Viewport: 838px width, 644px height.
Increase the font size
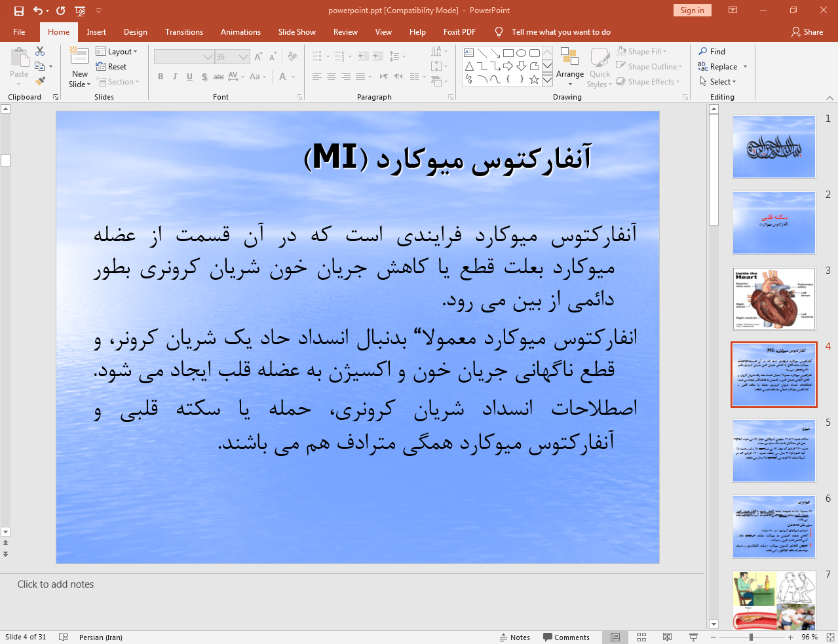pos(258,57)
